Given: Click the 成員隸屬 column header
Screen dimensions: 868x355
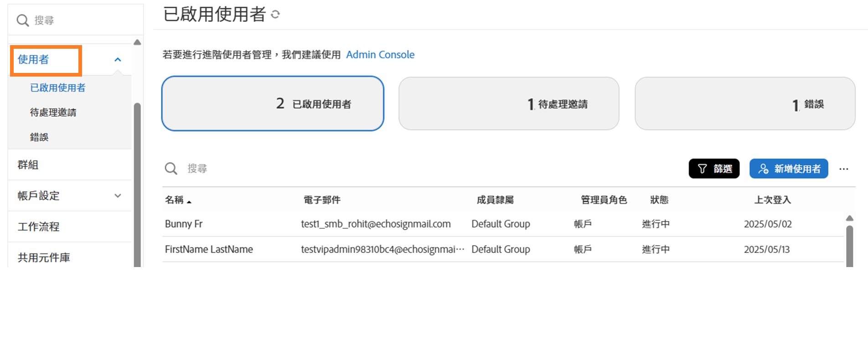Looking at the screenshot, I should coord(495,200).
